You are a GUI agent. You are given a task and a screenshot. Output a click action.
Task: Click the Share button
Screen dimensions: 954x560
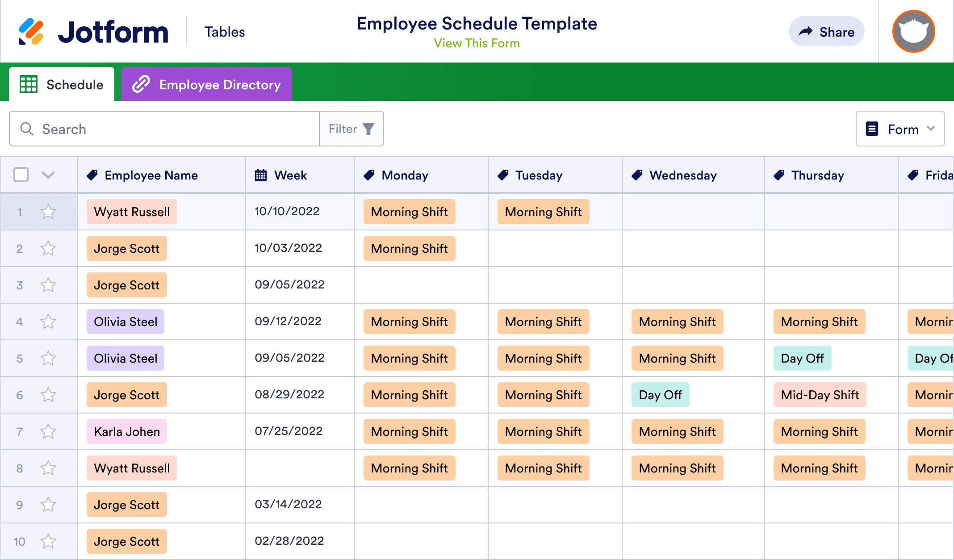pyautogui.click(x=826, y=32)
